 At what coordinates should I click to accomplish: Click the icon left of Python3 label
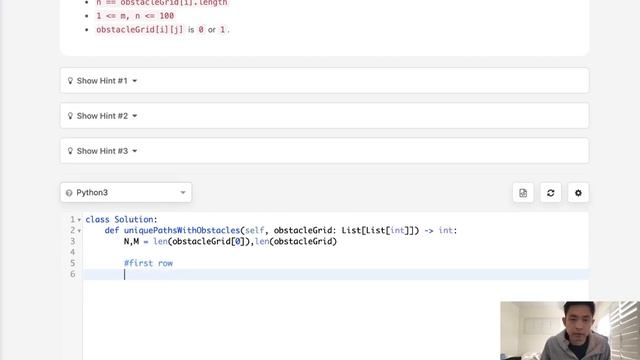(x=69, y=193)
